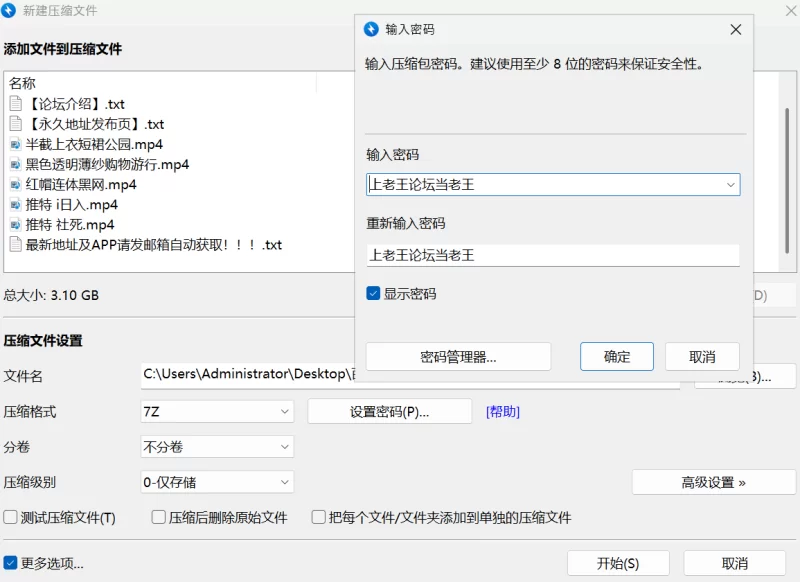800x582 pixels.
Task: Select file name 黑色透明薄纱购物游行.mp4
Action: [x=107, y=164]
